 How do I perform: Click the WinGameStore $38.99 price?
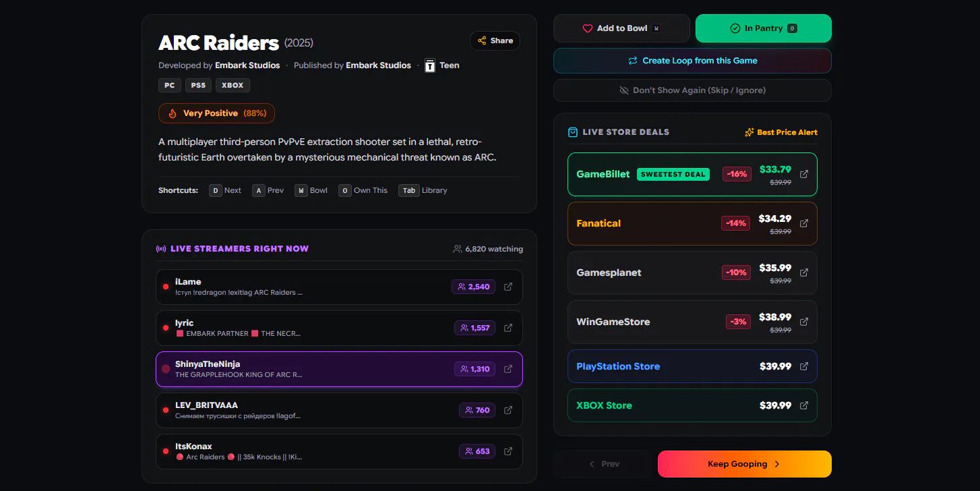pos(775,317)
